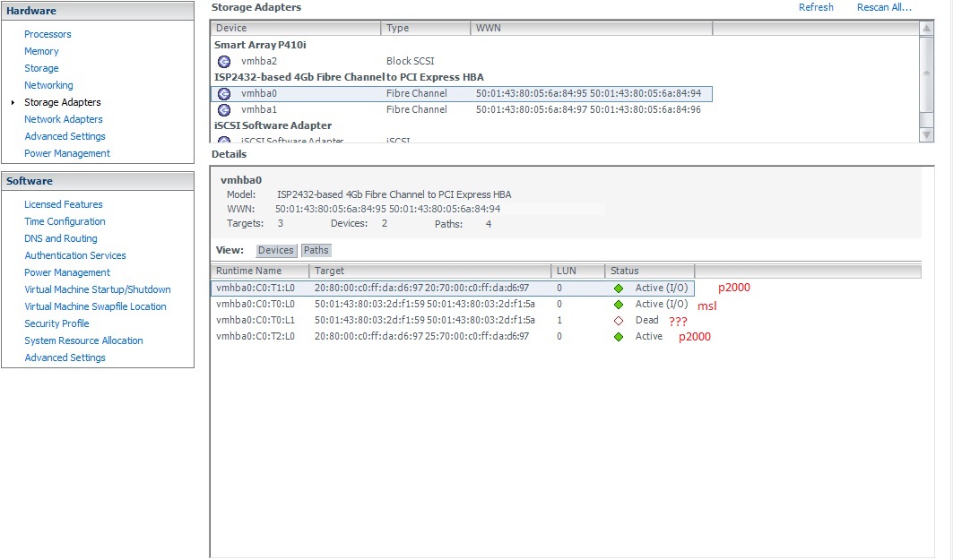Refresh the storage adapters list
This screenshot has height=560, width=953.
816,7
